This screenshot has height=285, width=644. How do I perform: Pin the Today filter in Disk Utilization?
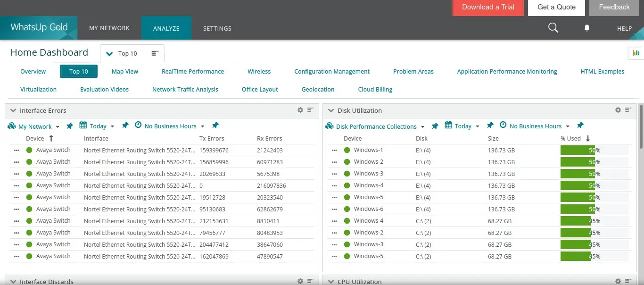pos(490,125)
